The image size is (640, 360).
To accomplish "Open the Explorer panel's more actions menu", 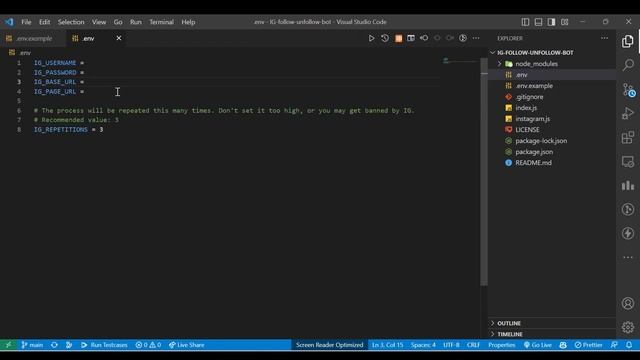I will click(604, 38).
